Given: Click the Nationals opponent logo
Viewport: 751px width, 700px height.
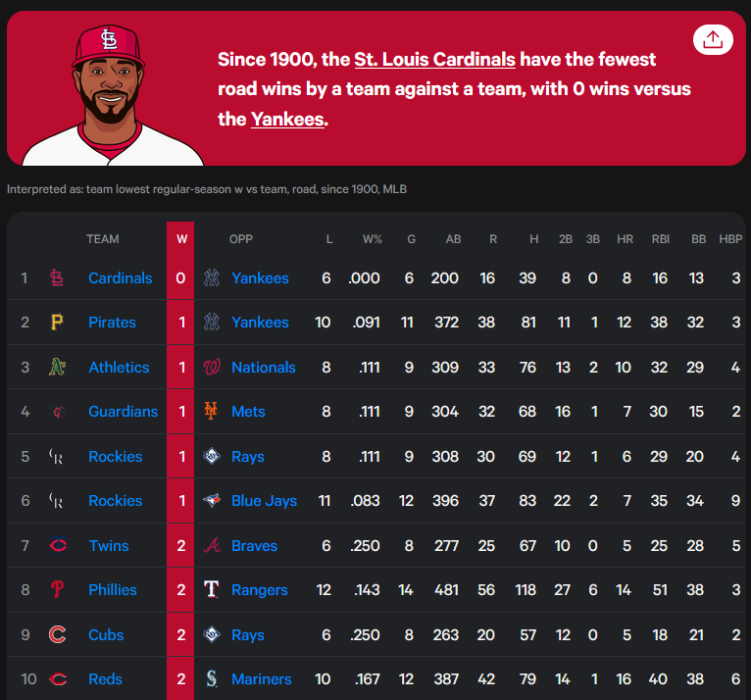Looking at the screenshot, I should [x=212, y=367].
